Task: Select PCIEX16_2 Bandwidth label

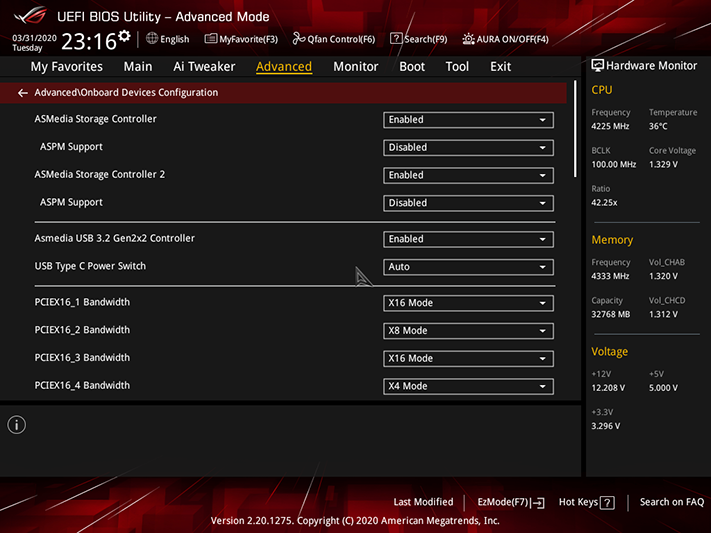Action: click(82, 330)
